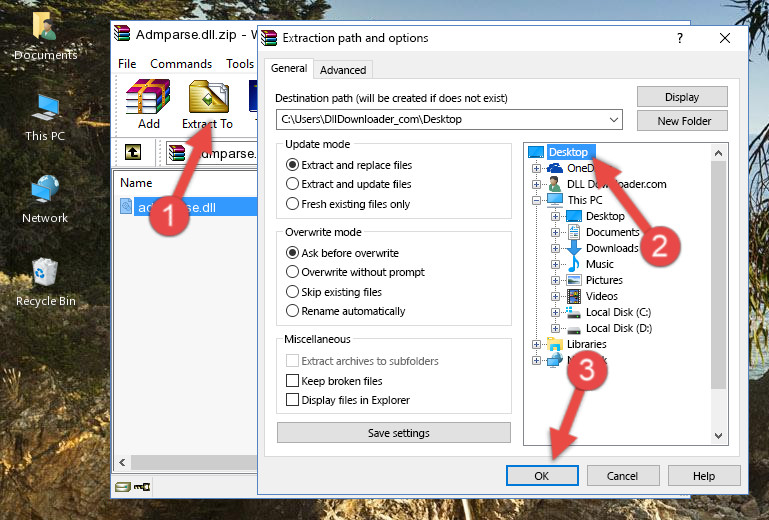Expand the Libraries tree node
The height and width of the screenshot is (520, 769).
[536, 344]
